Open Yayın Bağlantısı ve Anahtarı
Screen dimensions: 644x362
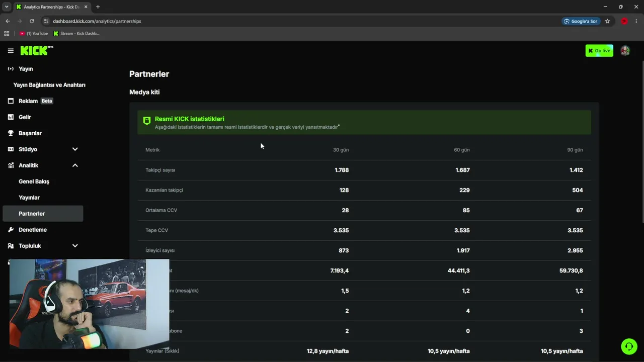pyautogui.click(x=49, y=85)
